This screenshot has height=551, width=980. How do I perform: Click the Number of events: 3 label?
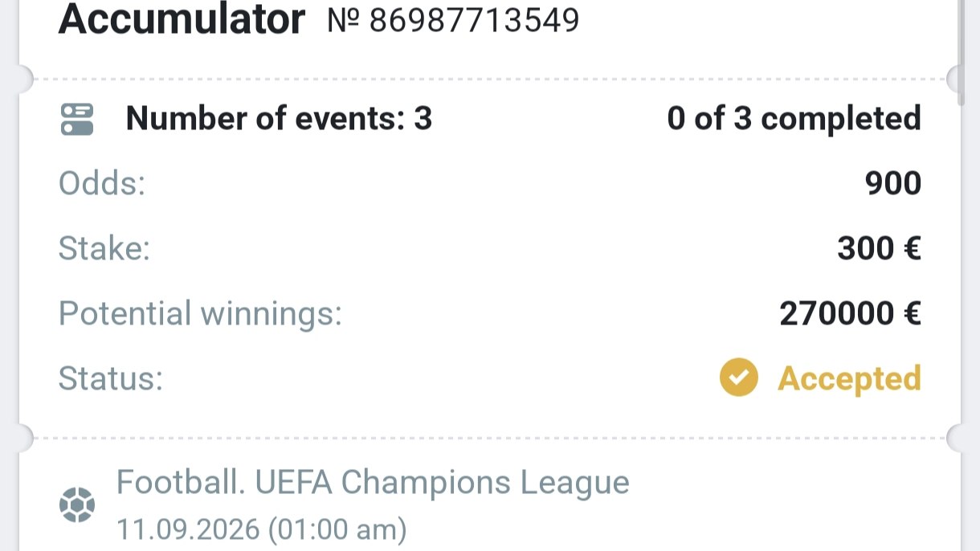coord(279,119)
